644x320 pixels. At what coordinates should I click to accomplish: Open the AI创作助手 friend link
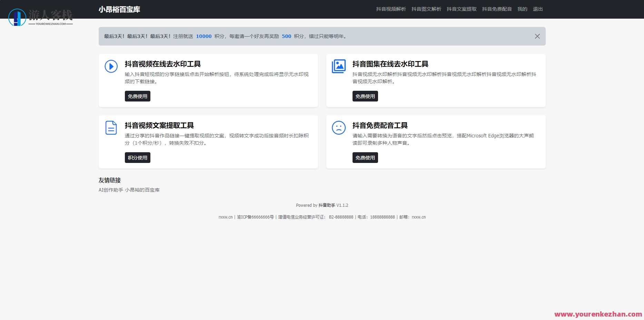click(110, 190)
